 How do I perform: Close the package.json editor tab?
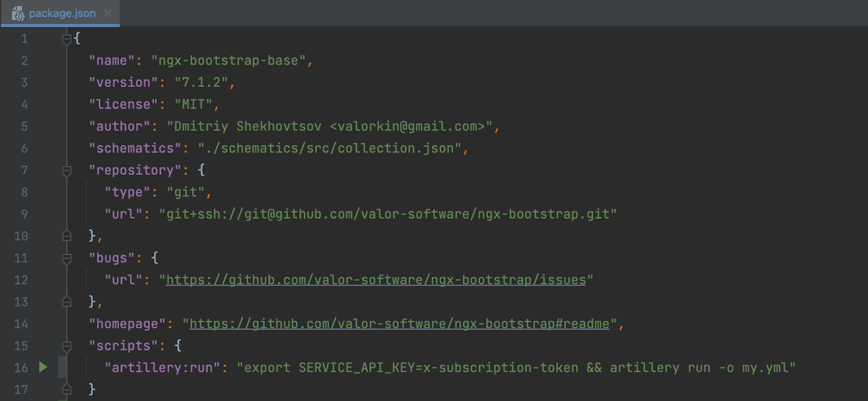click(107, 14)
